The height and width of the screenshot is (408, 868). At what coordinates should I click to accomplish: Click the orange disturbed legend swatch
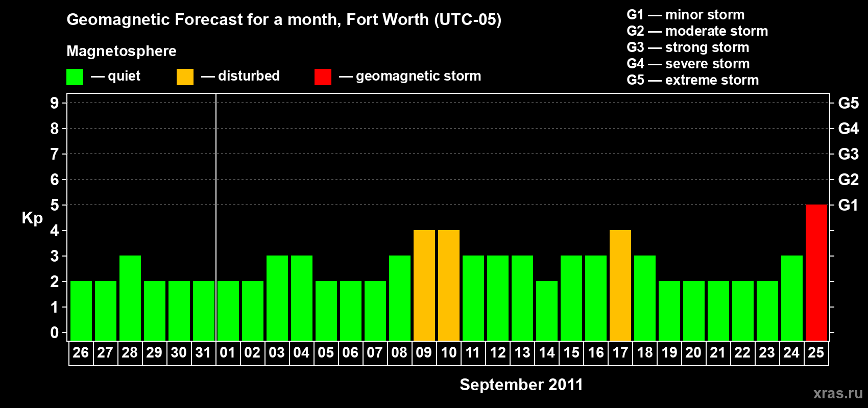185,77
